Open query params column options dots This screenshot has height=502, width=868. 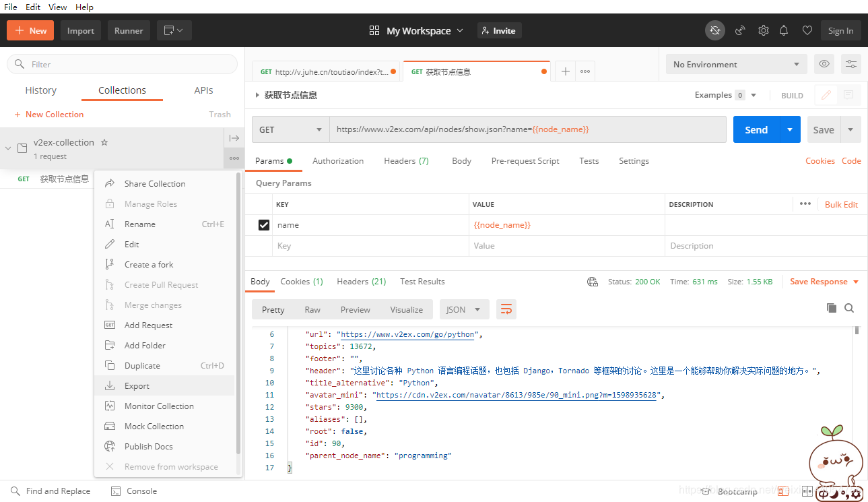[805, 204]
